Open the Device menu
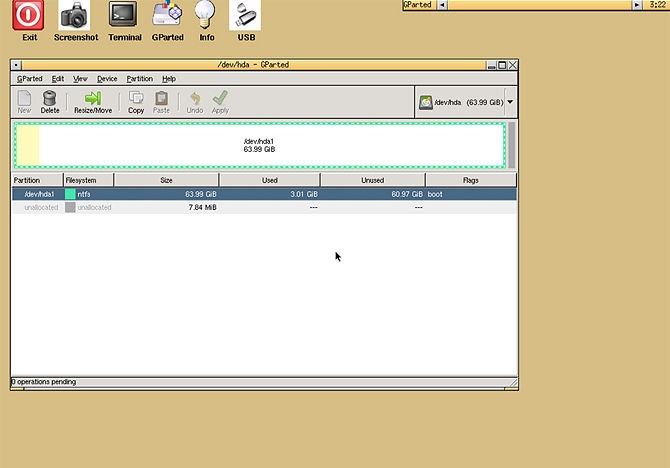 (x=107, y=78)
